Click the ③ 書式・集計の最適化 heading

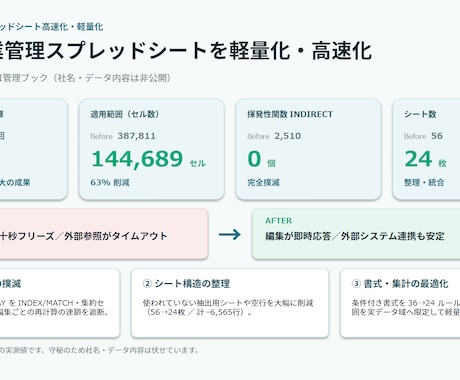400,284
